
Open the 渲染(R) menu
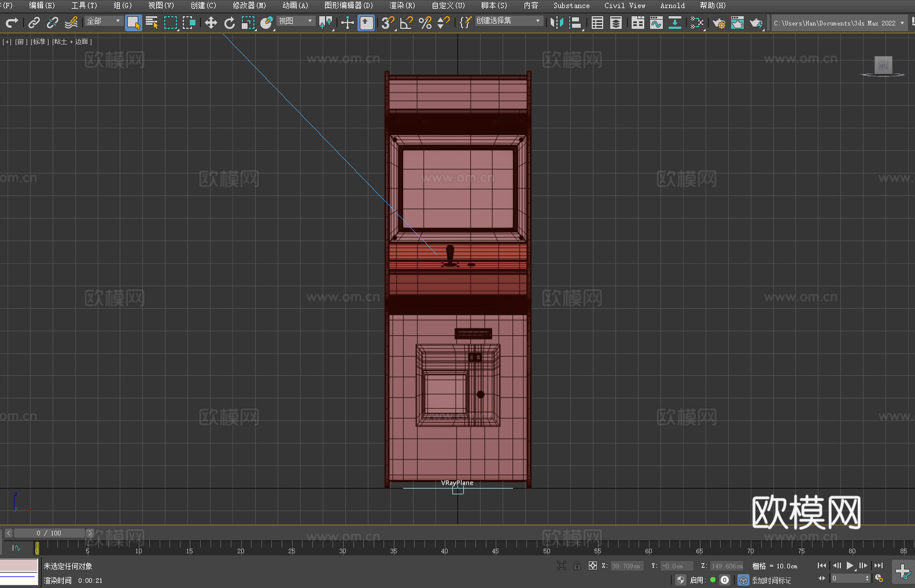(x=402, y=5)
